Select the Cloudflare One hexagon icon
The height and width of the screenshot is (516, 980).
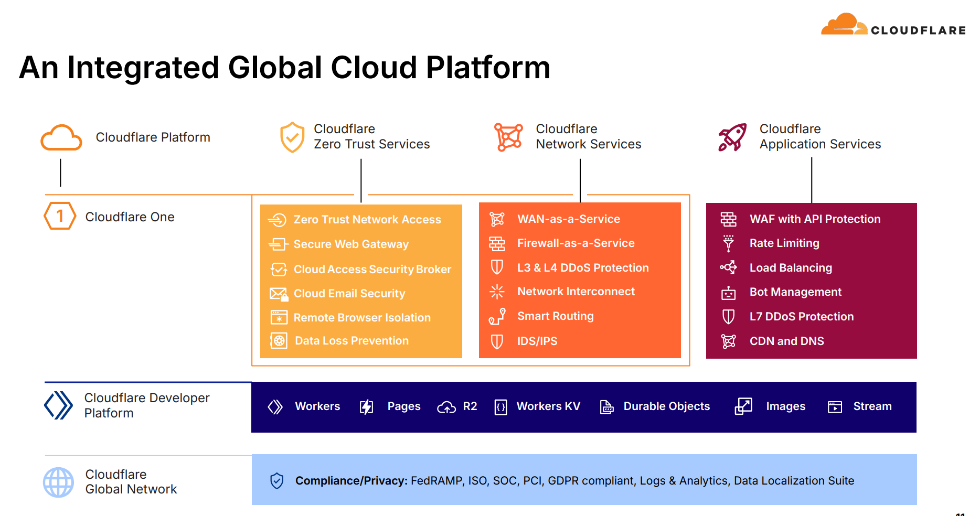point(60,216)
